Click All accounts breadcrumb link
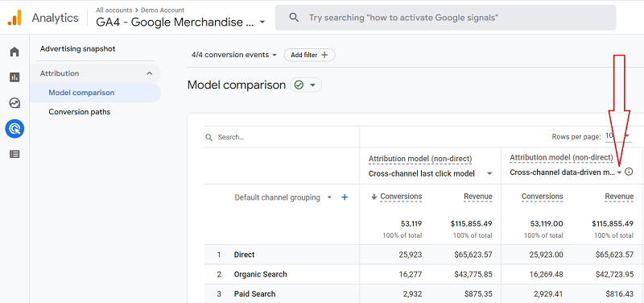The image size is (644, 303). tap(114, 10)
